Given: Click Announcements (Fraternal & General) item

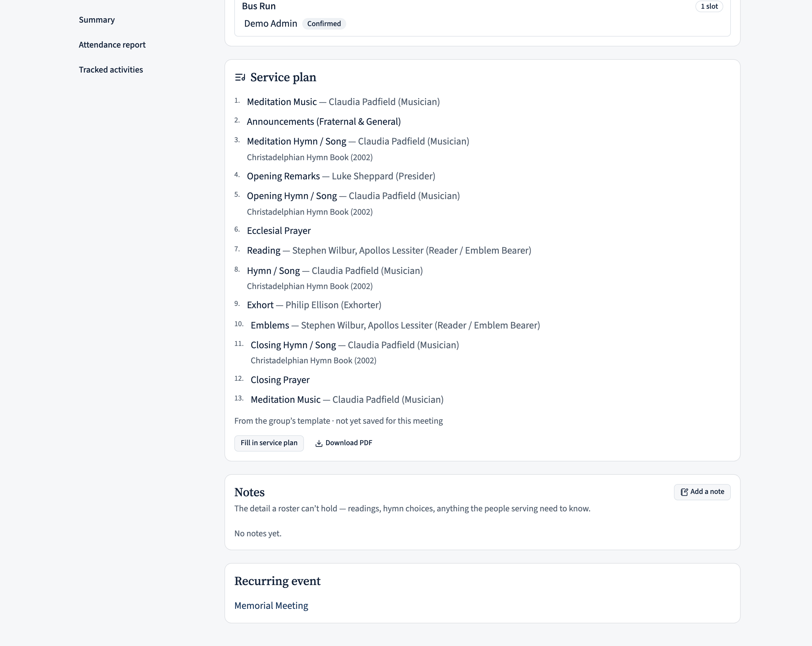Looking at the screenshot, I should coord(324,121).
